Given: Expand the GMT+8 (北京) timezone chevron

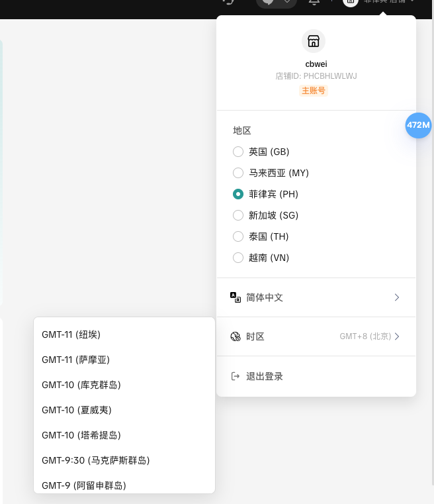Looking at the screenshot, I should tap(397, 336).
